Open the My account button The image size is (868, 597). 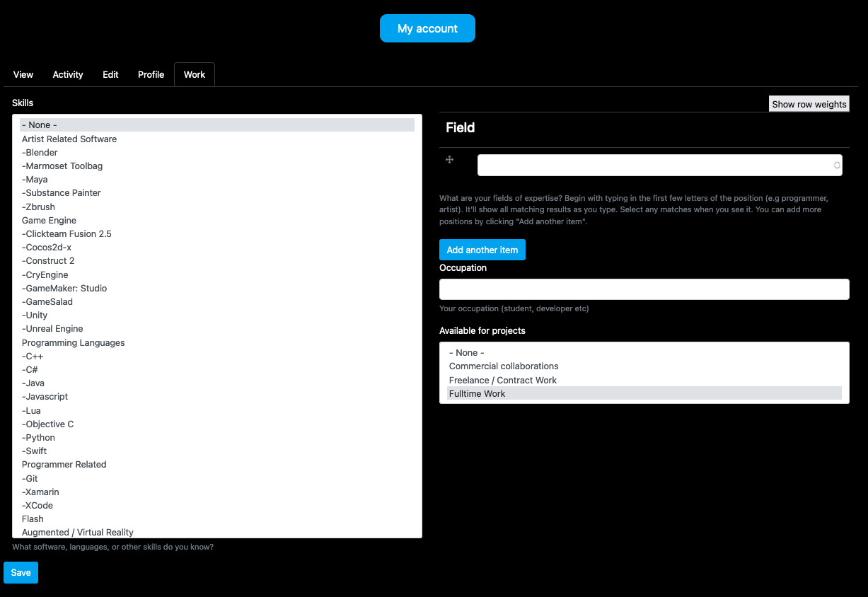point(427,28)
